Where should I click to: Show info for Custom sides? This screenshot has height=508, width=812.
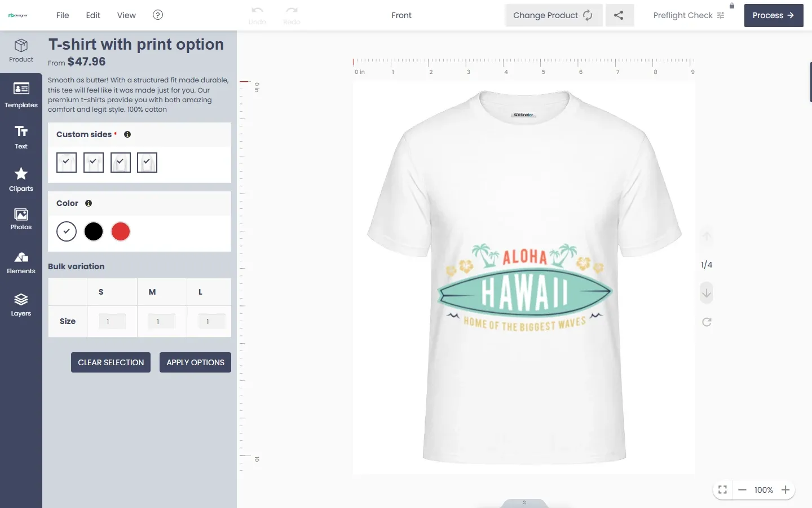pos(127,134)
